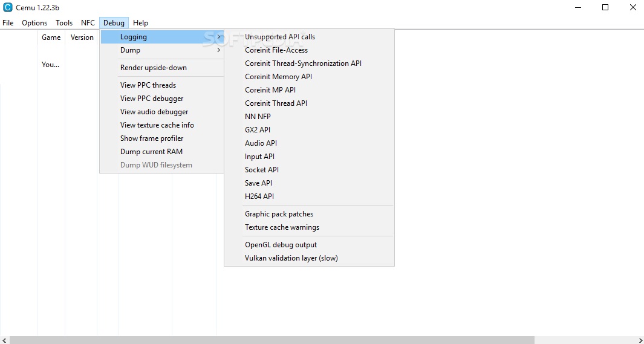
Task: Toggle Vulkan validation layer (slow)
Action: click(x=291, y=258)
